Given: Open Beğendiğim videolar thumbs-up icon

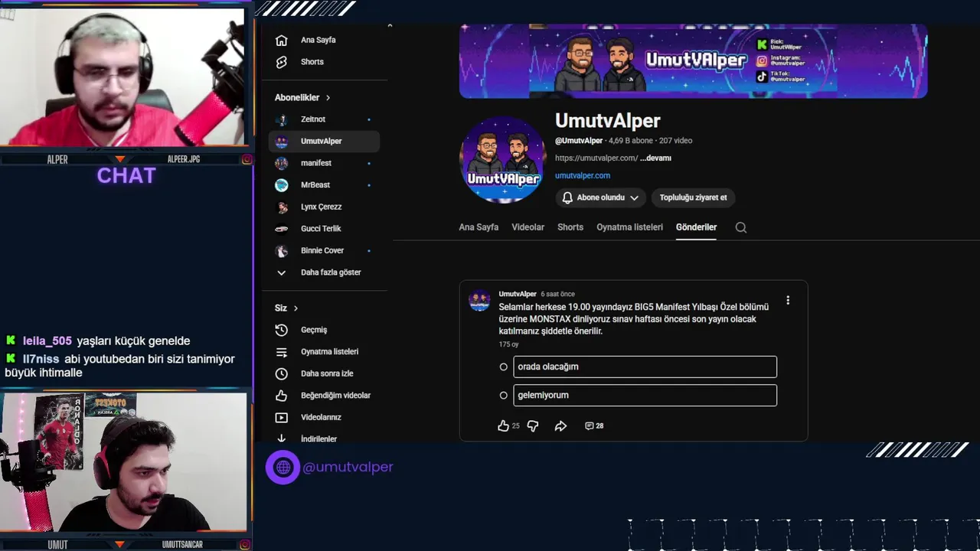Looking at the screenshot, I should pyautogui.click(x=282, y=396).
